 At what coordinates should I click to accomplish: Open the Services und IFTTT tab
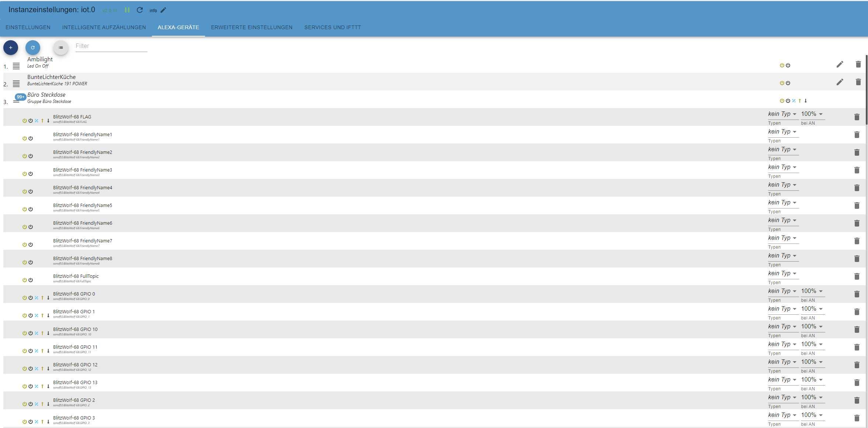tap(332, 27)
